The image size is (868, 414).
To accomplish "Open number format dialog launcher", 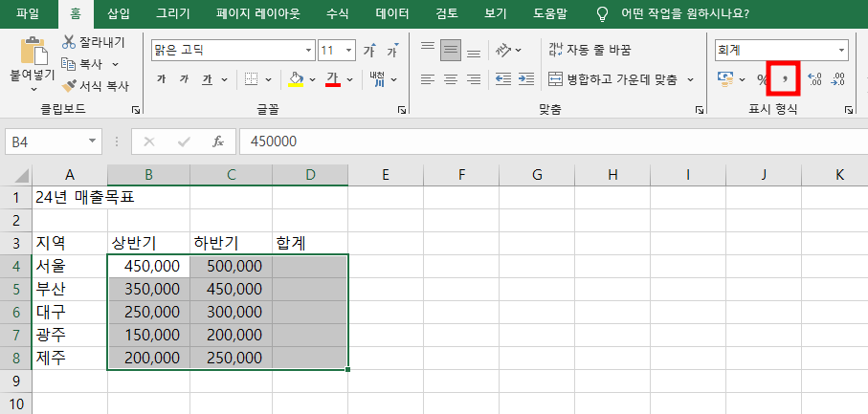I will click(849, 111).
